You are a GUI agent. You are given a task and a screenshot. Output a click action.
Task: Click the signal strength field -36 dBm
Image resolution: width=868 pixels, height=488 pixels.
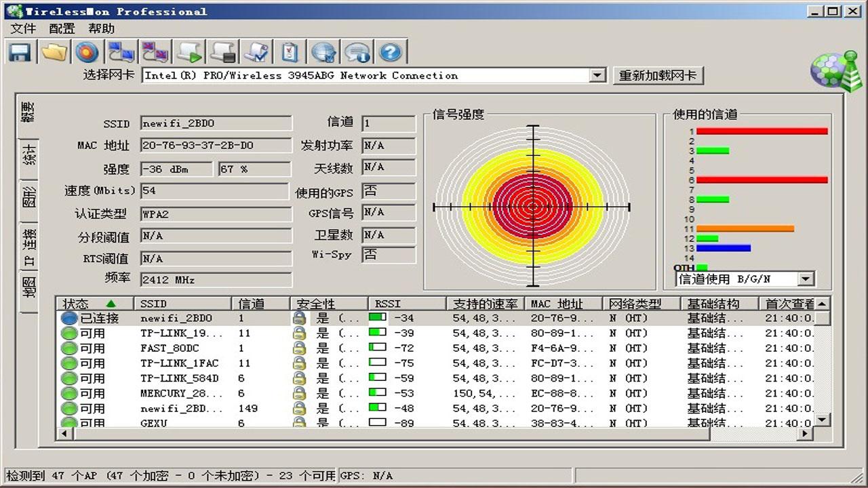(x=177, y=169)
